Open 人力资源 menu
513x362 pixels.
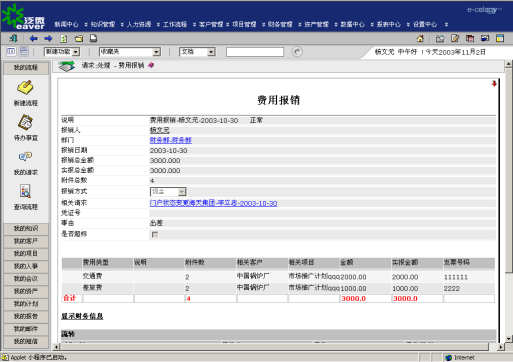pyautogui.click(x=139, y=24)
